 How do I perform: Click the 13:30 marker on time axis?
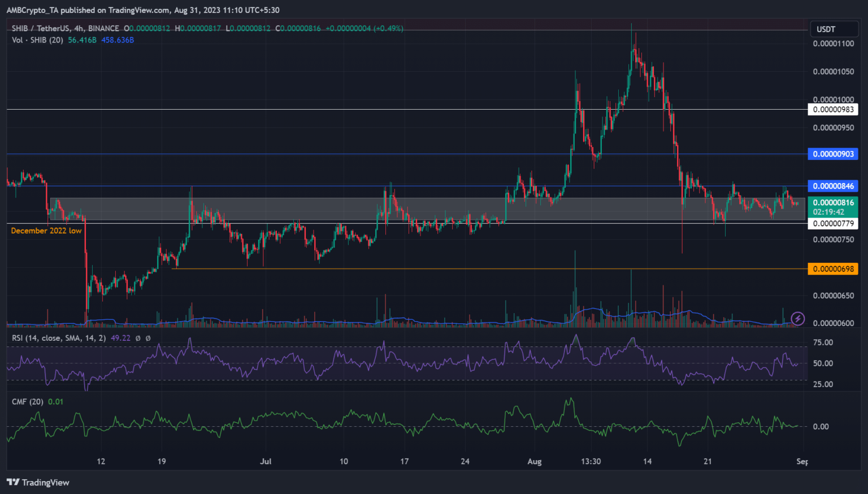591,461
